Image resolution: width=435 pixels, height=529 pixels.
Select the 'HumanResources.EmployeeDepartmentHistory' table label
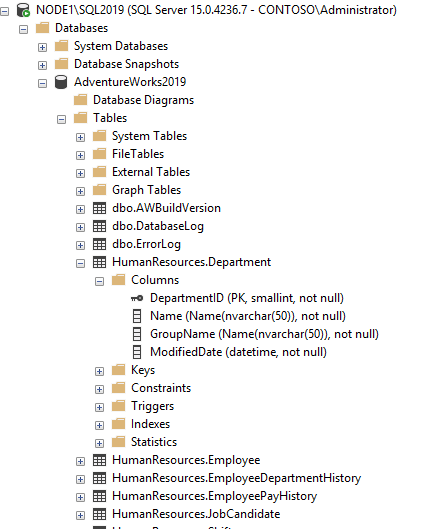236,478
